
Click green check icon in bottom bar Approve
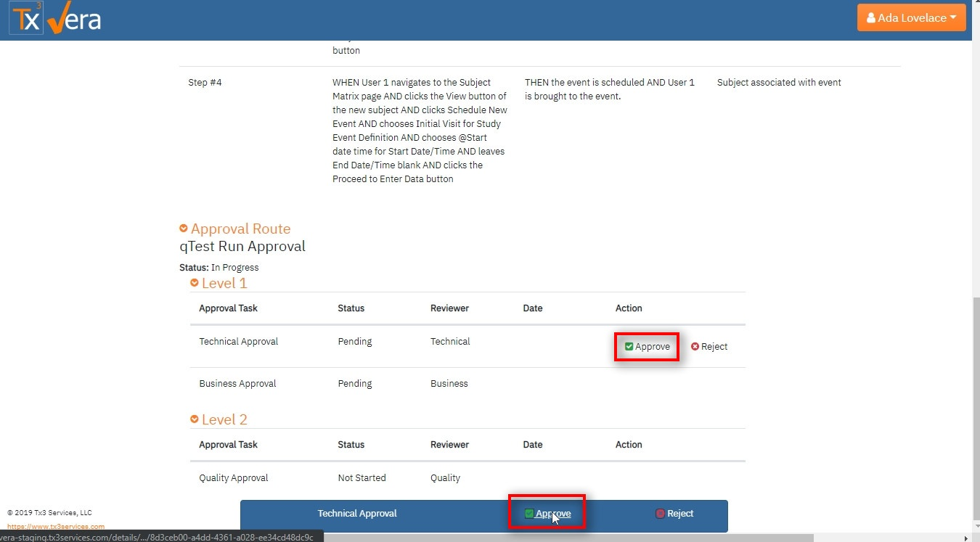pyautogui.click(x=529, y=514)
